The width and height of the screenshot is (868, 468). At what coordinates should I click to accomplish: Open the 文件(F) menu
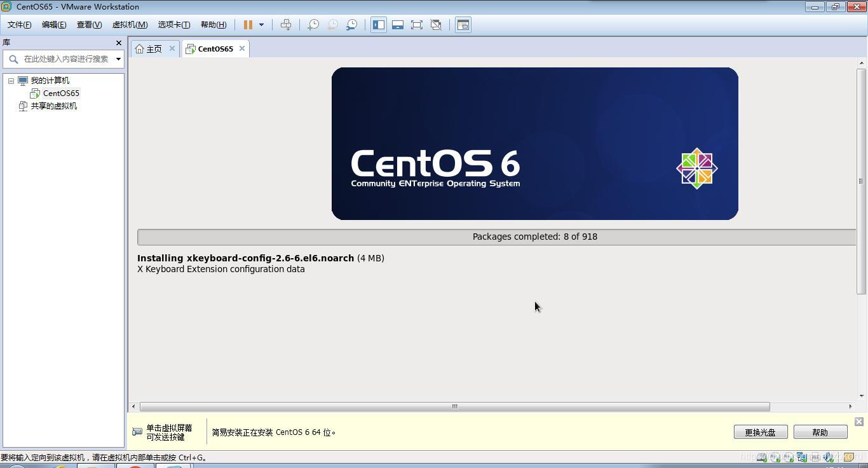19,25
